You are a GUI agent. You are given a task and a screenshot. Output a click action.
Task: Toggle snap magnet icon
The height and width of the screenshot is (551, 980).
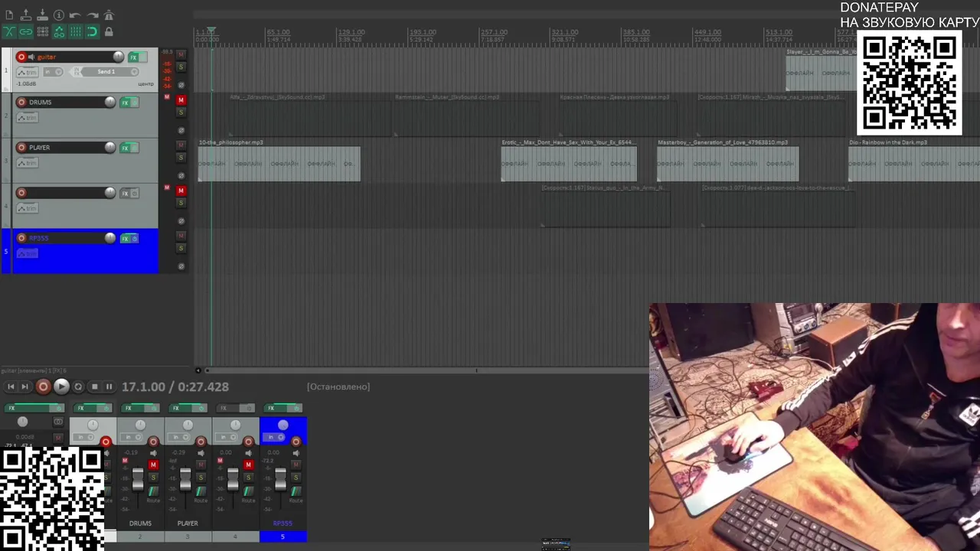pos(92,31)
